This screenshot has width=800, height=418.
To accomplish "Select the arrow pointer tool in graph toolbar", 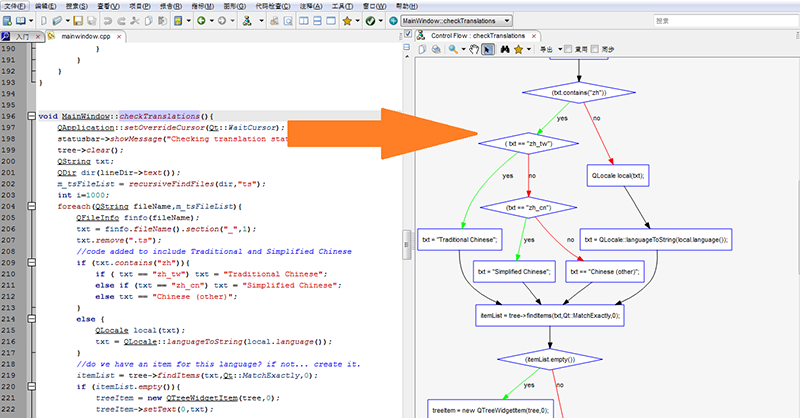I will (487, 48).
